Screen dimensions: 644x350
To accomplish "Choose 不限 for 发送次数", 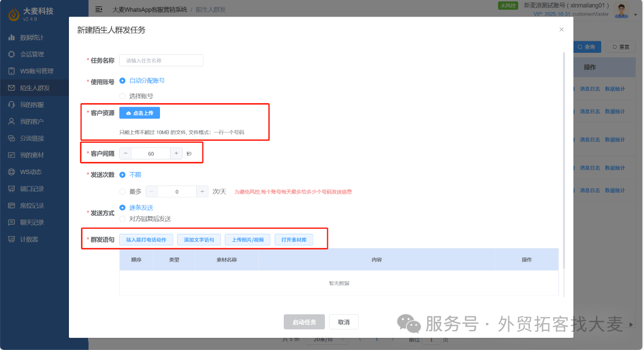I will point(122,174).
